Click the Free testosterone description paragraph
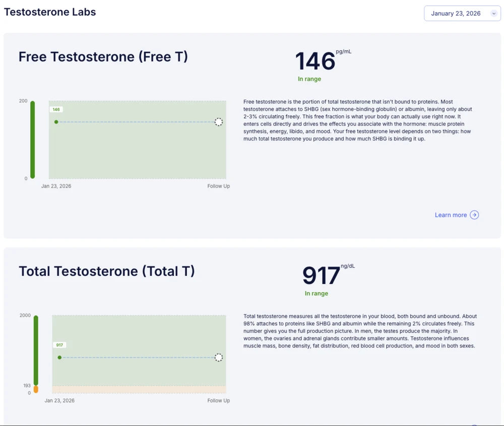Image resolution: width=504 pixels, height=426 pixels. tap(358, 120)
